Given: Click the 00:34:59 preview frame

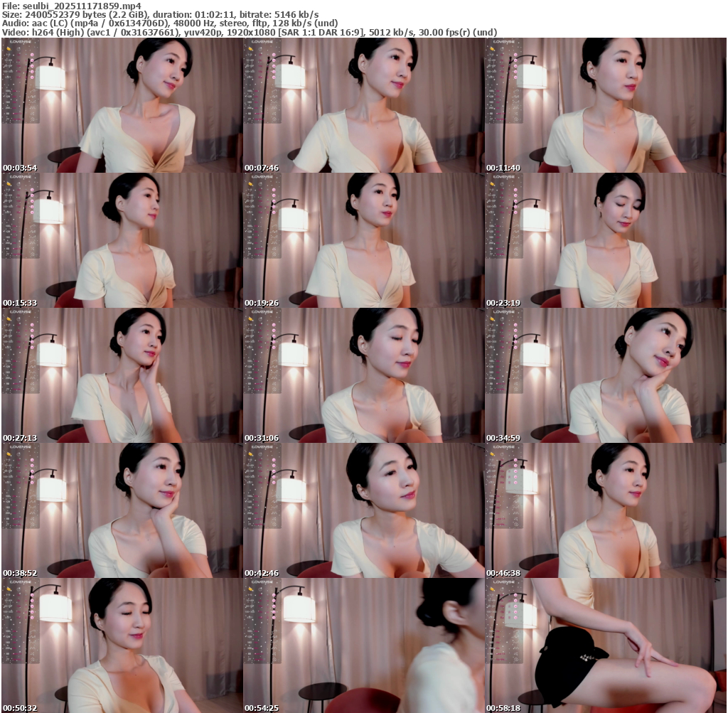Looking at the screenshot, I should tap(605, 375).
